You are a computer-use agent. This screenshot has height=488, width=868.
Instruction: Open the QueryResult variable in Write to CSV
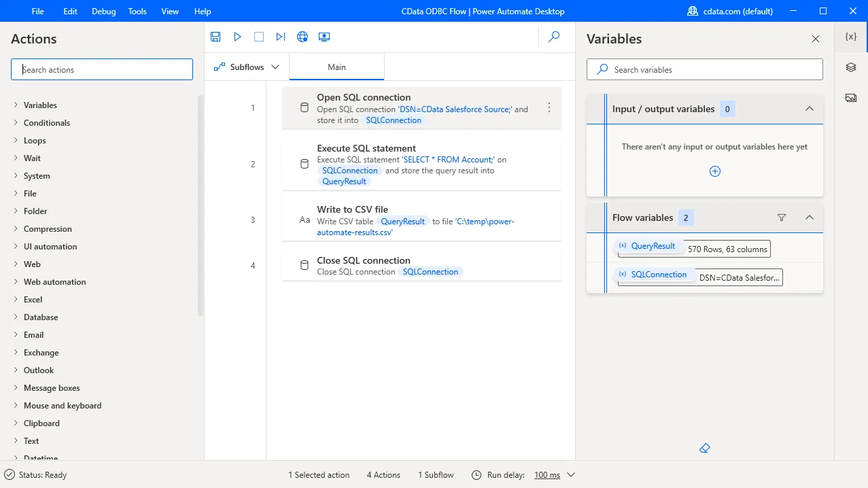click(403, 221)
